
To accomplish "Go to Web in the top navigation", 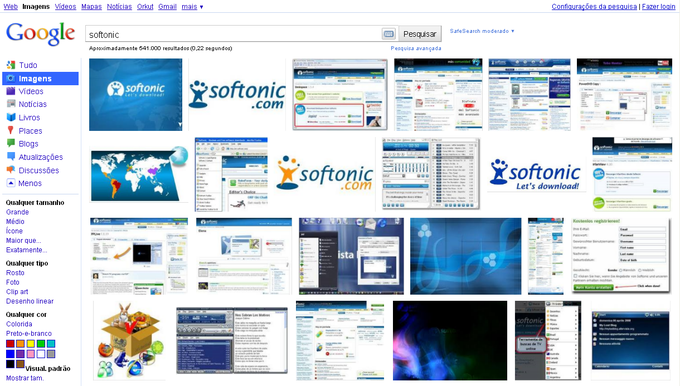I will click(10, 7).
